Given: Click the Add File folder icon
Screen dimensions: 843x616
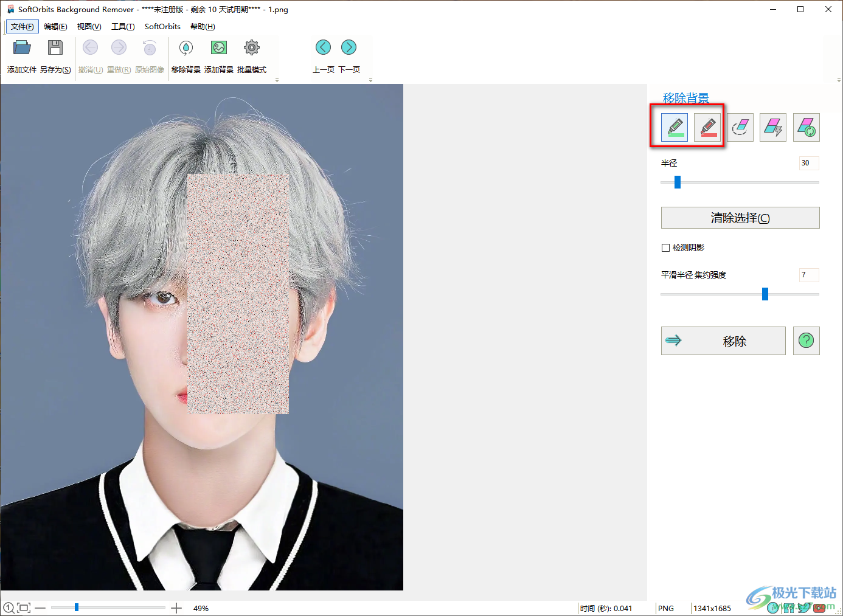Looking at the screenshot, I should click(22, 47).
